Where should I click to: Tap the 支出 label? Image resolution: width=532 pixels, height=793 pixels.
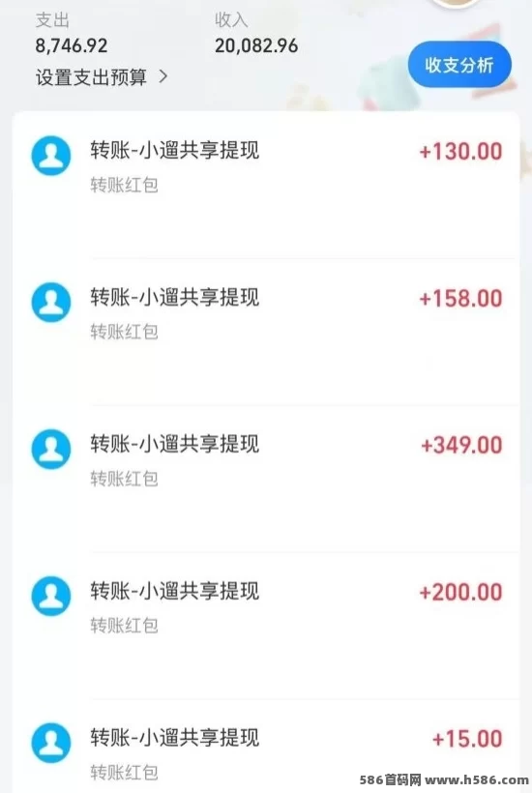[52, 20]
